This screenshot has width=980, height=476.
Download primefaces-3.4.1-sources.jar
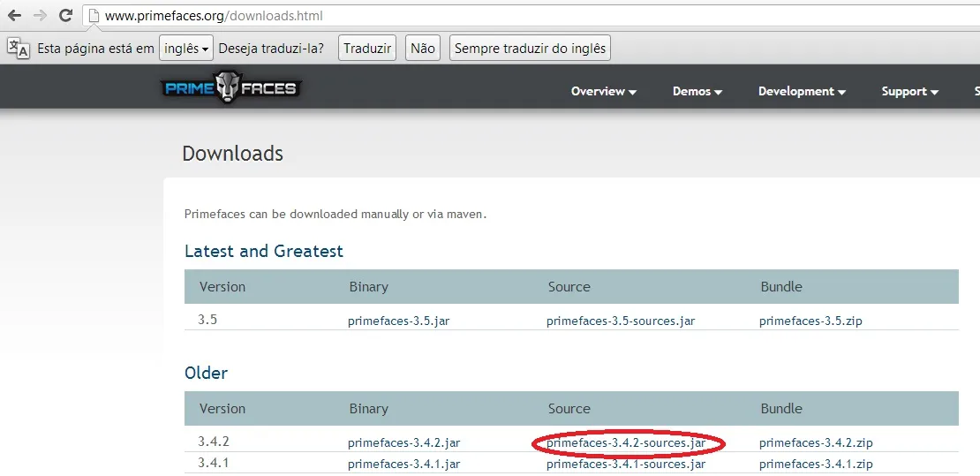(626, 465)
